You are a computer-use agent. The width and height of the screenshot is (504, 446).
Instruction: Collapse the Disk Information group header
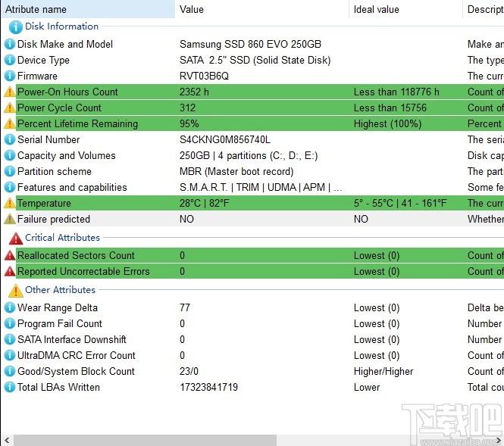tap(61, 27)
